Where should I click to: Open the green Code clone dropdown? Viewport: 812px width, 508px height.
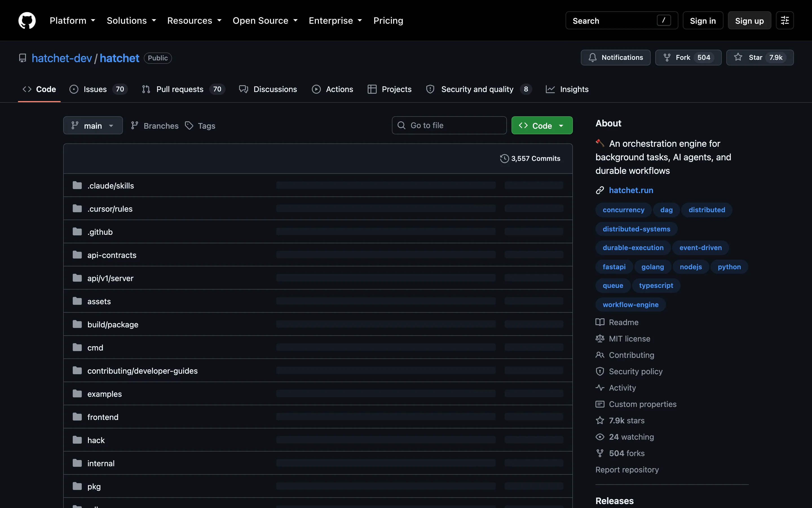[x=542, y=125]
